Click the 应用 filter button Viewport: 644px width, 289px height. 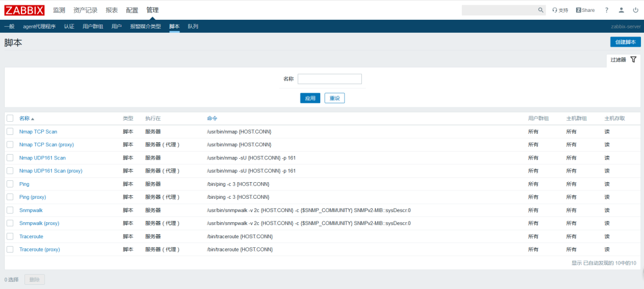pyautogui.click(x=310, y=99)
